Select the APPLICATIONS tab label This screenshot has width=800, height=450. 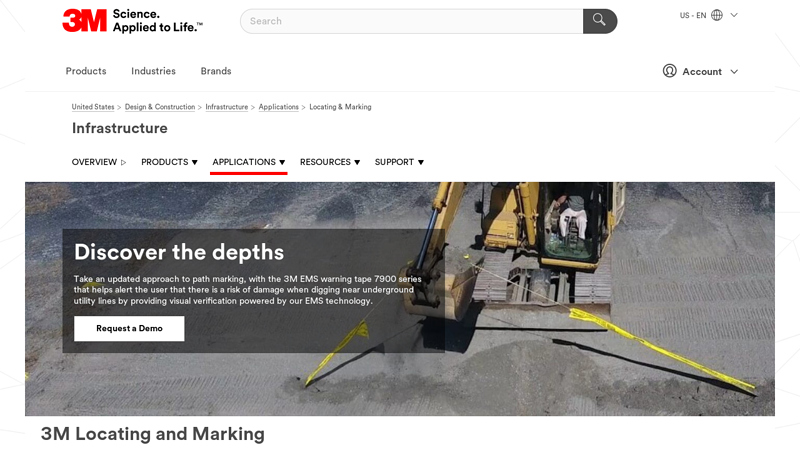244,162
